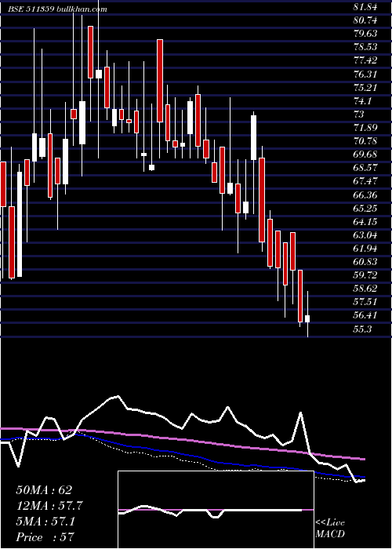Select the 57.51 price label
Viewport: 392px width, 549px height.
coord(365,302)
